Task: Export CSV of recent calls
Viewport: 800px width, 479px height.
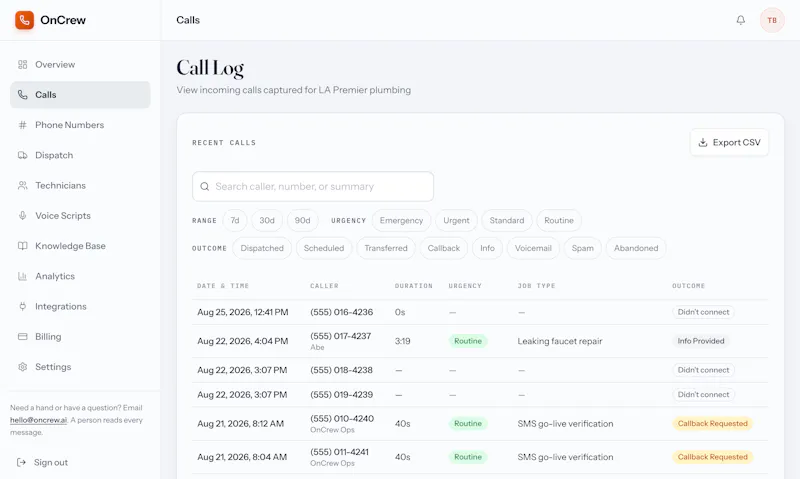Action: coord(729,142)
